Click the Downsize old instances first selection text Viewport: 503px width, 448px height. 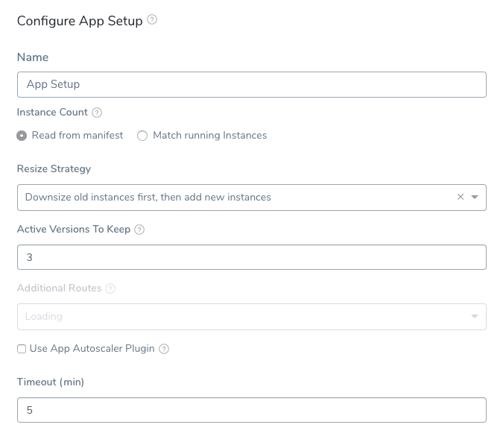[x=148, y=197]
